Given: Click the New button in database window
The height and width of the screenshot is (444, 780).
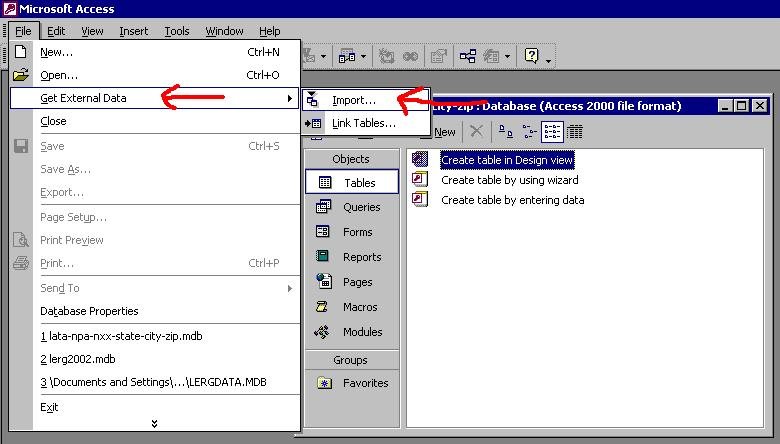Looking at the screenshot, I should coord(444,132).
